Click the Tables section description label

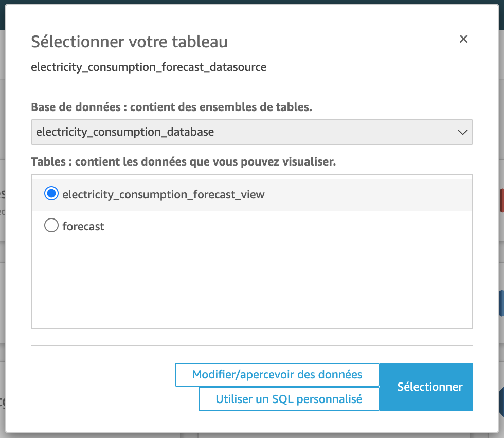tap(183, 162)
